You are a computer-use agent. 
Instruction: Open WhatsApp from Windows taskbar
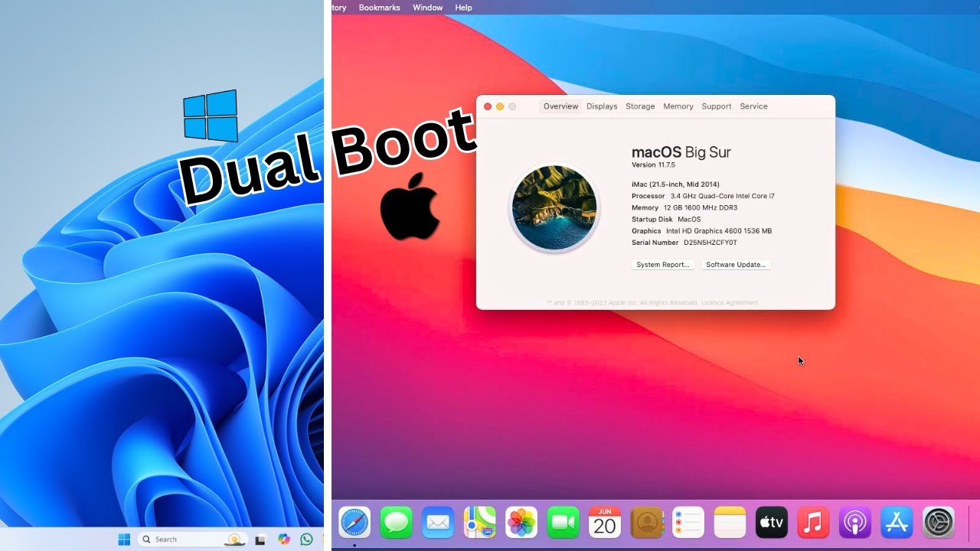pos(307,540)
